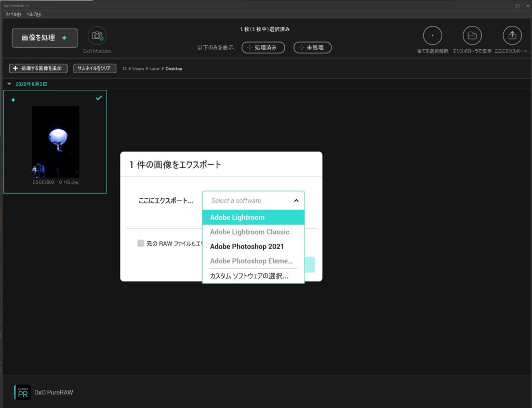Click the DxO PureRAW PR logo
The width and height of the screenshot is (532, 408).
(22, 392)
